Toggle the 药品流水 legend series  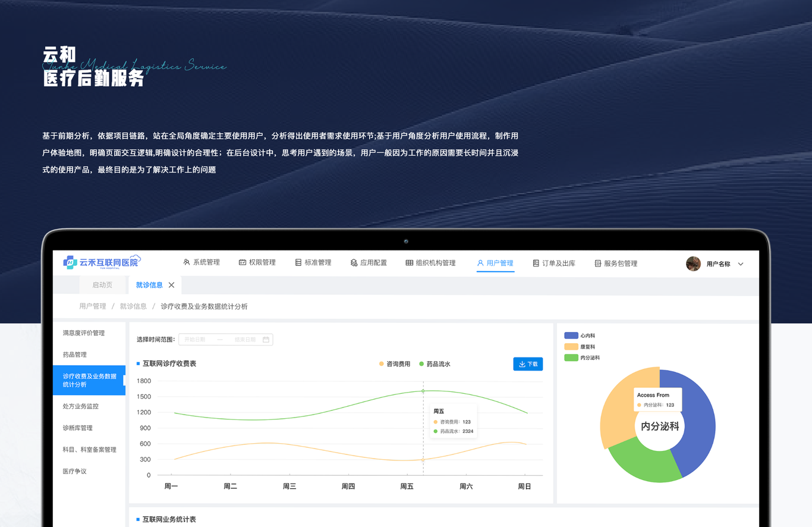pos(435,364)
